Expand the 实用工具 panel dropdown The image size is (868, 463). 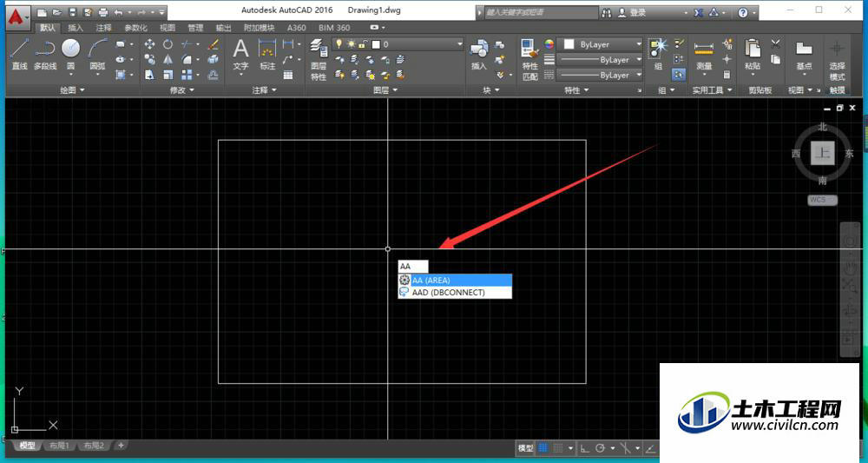tap(712, 89)
